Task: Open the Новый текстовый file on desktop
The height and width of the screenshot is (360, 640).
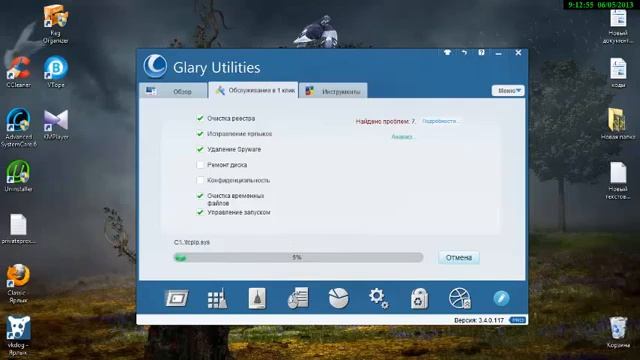Action: click(618, 180)
